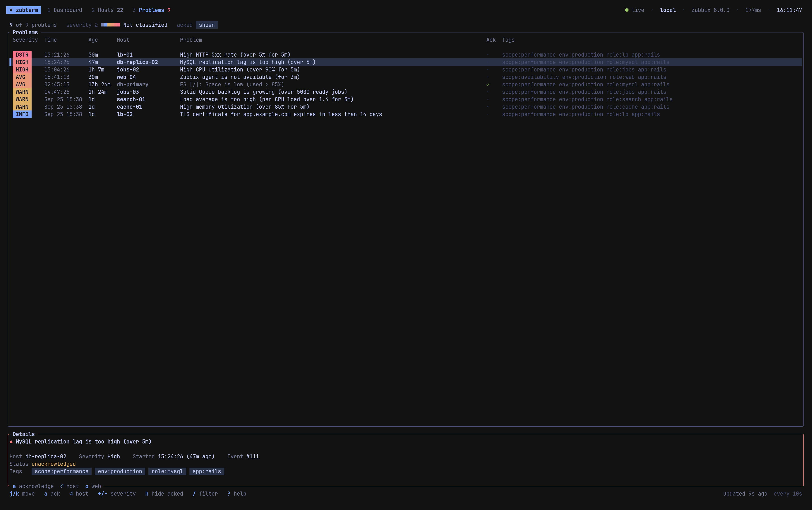Screen dimensions: 812x510
Task: Click the AVG severity badge for db-primary
Action: pos(22,84)
